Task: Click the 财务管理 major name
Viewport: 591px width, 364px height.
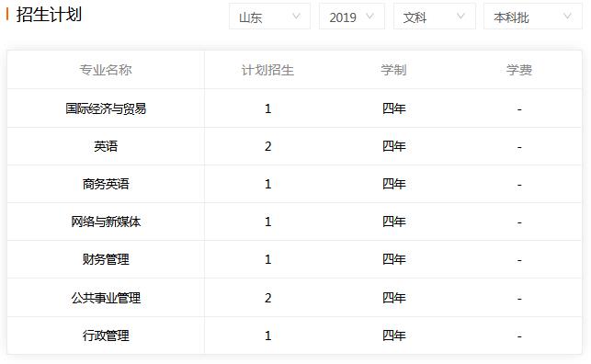Action: tap(106, 259)
